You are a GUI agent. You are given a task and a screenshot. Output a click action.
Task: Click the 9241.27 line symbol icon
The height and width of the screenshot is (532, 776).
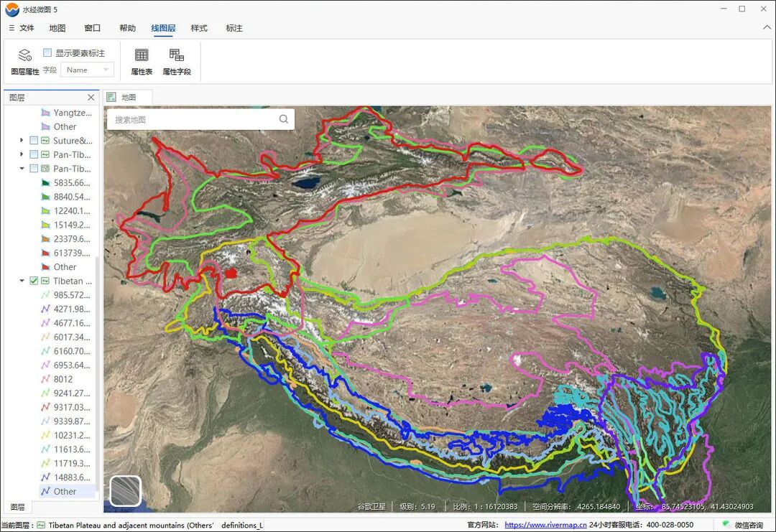[45, 393]
